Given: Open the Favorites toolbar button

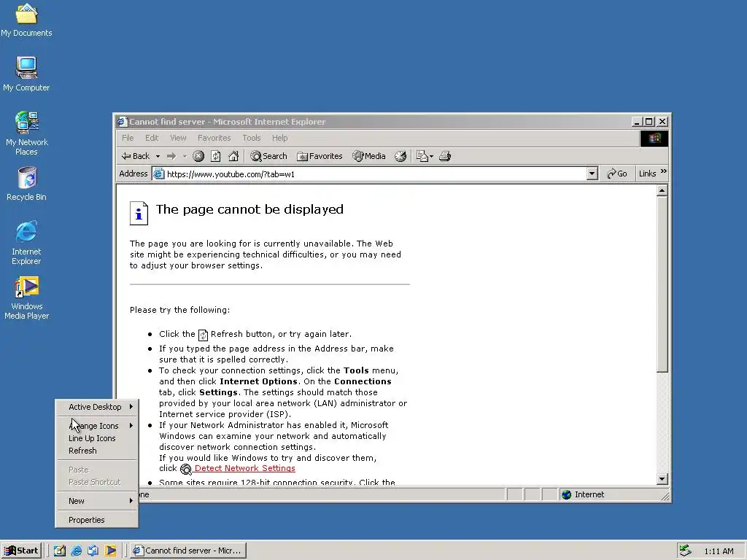Looking at the screenshot, I should (320, 156).
